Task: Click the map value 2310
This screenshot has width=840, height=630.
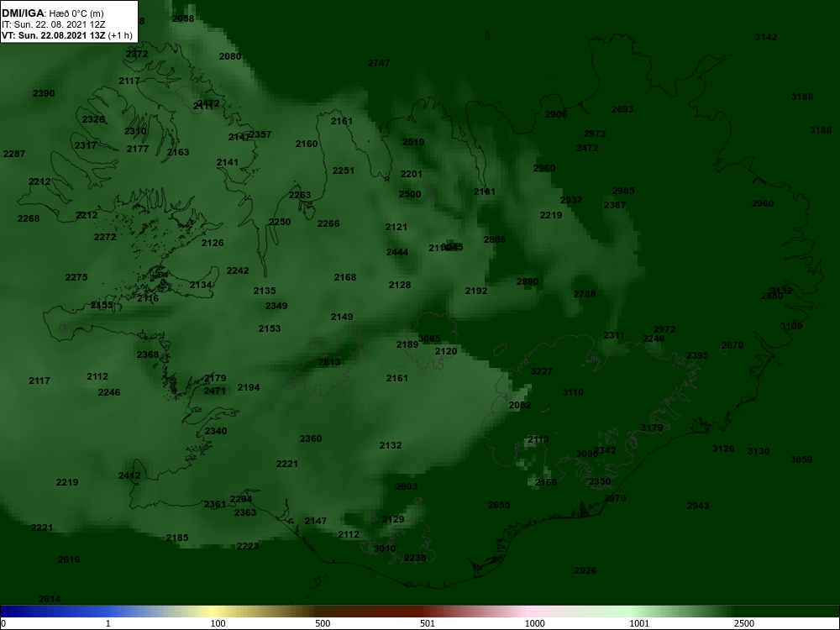Action: (135, 131)
